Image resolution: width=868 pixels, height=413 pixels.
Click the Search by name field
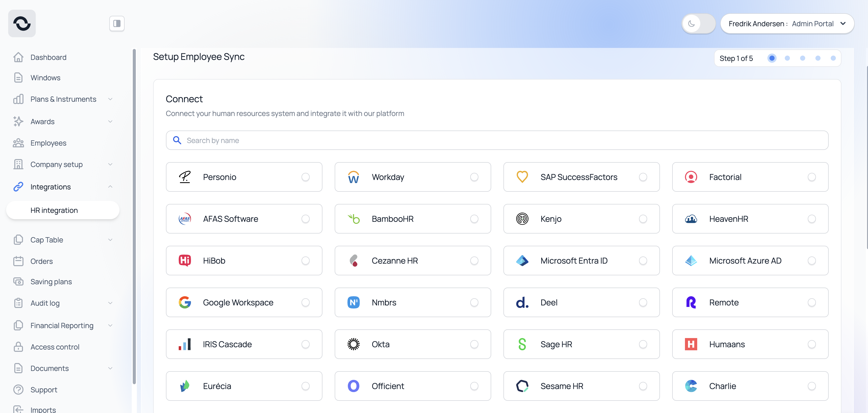[497, 140]
